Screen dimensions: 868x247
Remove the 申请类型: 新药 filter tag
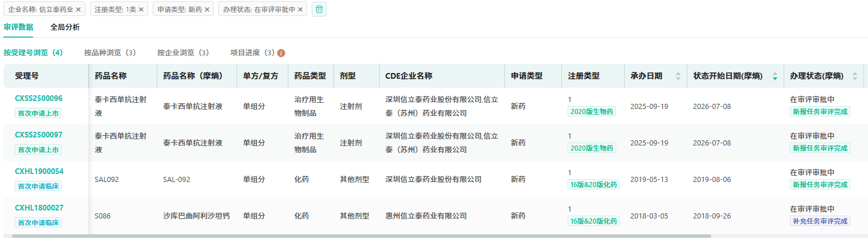207,10
